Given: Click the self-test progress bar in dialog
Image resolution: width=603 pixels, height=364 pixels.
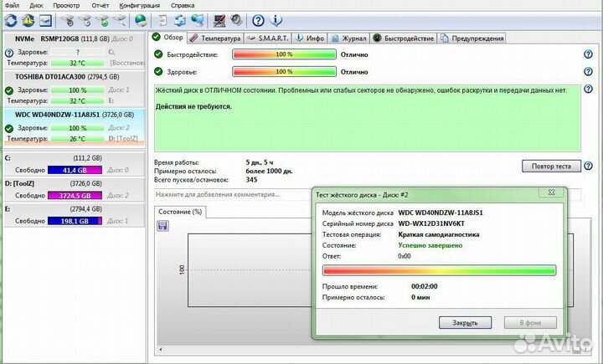Looking at the screenshot, I should click(x=439, y=270).
